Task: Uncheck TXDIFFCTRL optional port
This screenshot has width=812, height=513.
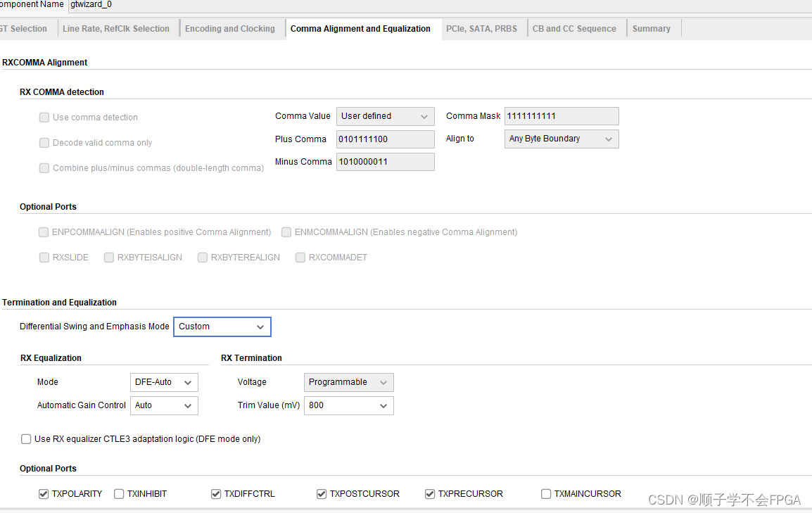Action: [x=216, y=495]
